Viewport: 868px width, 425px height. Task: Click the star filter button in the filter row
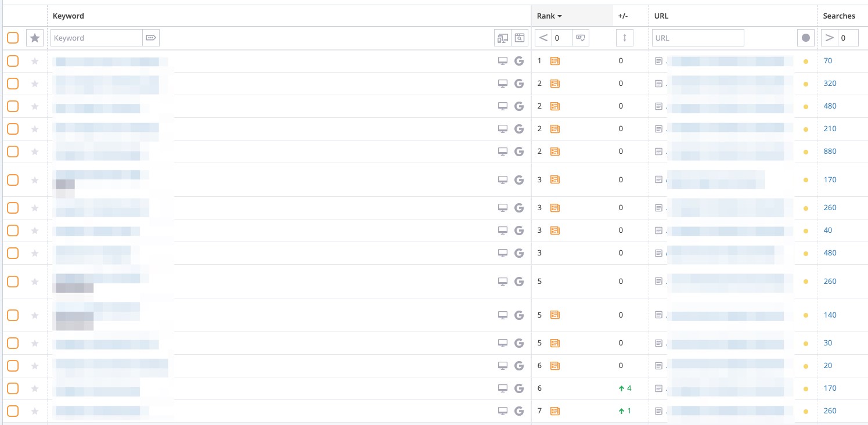click(35, 38)
